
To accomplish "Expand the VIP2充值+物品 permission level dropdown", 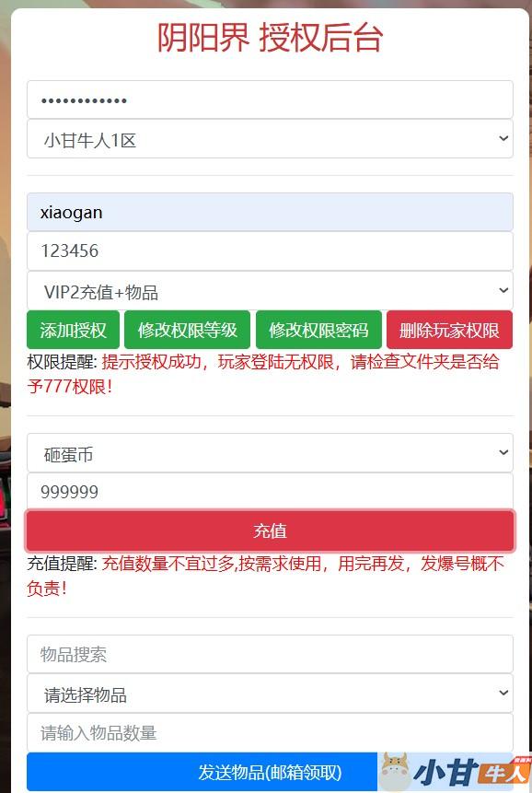I will click(270, 291).
